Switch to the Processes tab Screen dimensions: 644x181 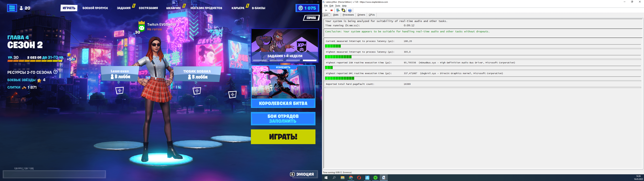click(348, 15)
